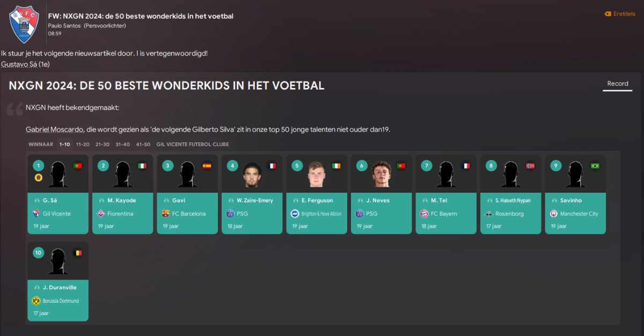Click the Rosenborg club badge icon
The height and width of the screenshot is (336, 644).
point(489,214)
